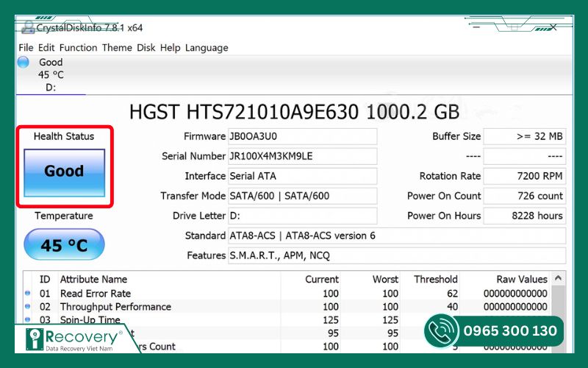Click the Current column header
The width and height of the screenshot is (588, 368).
coord(322,280)
